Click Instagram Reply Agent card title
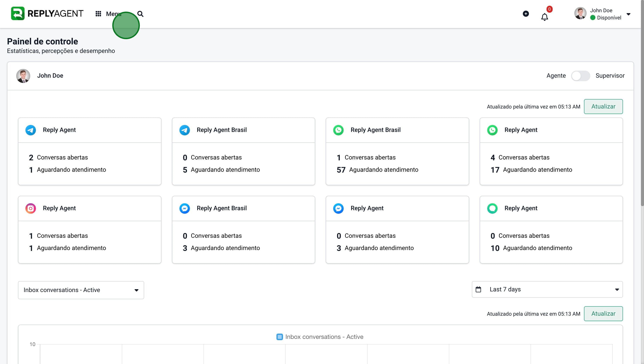This screenshot has width=644, height=364. pos(59,208)
